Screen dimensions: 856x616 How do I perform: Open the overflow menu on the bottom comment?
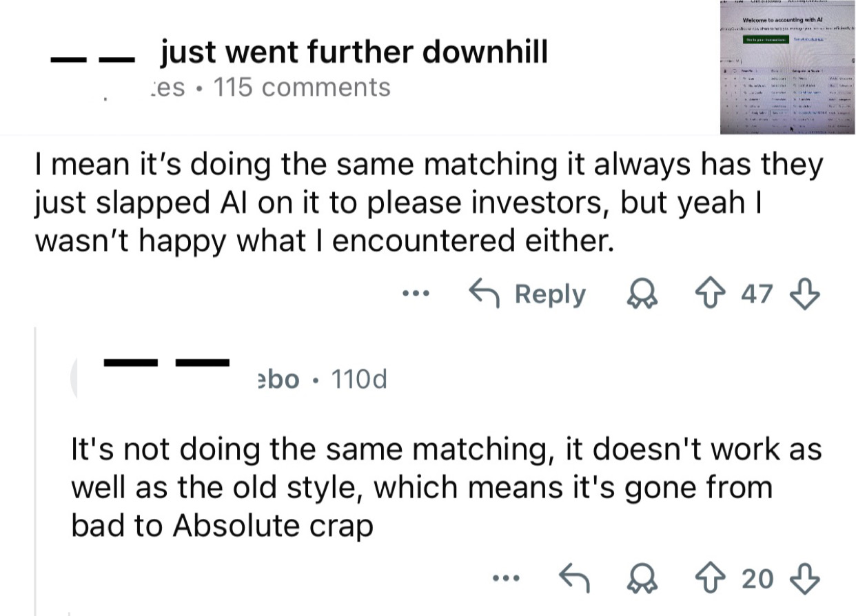pyautogui.click(x=507, y=579)
